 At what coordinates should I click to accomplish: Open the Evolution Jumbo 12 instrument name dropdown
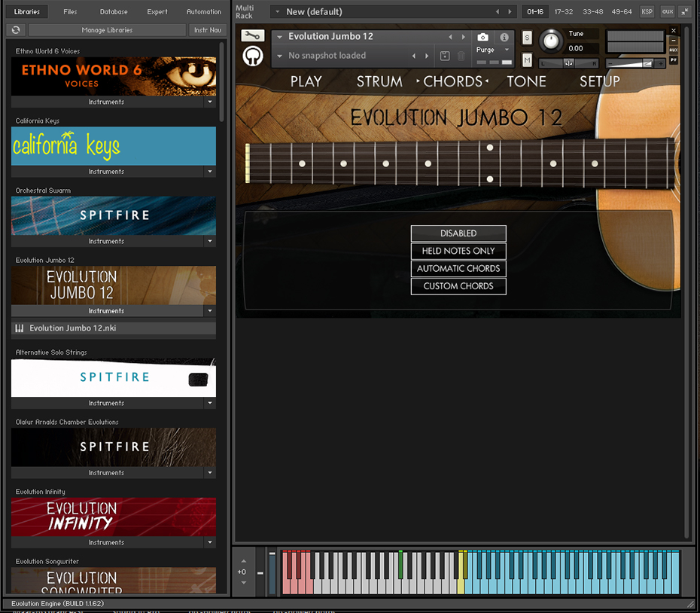[279, 37]
